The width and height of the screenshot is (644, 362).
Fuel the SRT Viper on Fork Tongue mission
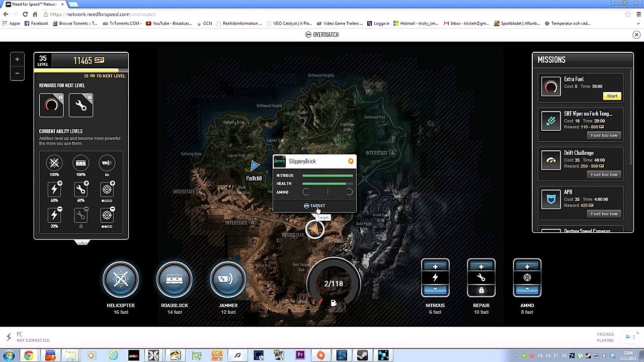coord(604,135)
